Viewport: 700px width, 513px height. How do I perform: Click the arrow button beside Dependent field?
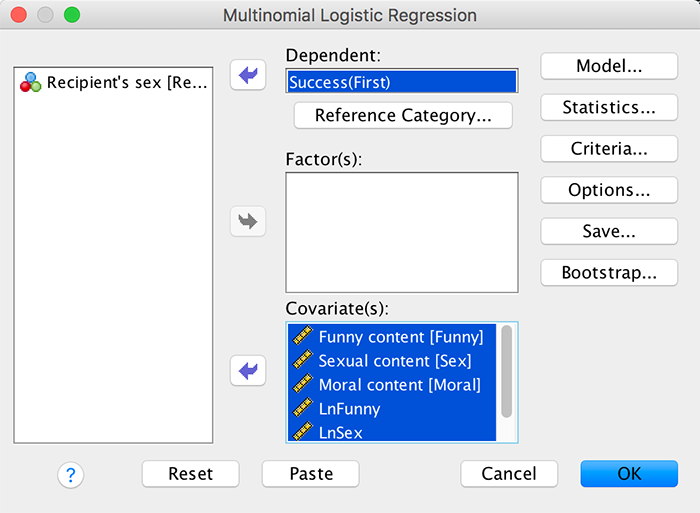click(249, 75)
